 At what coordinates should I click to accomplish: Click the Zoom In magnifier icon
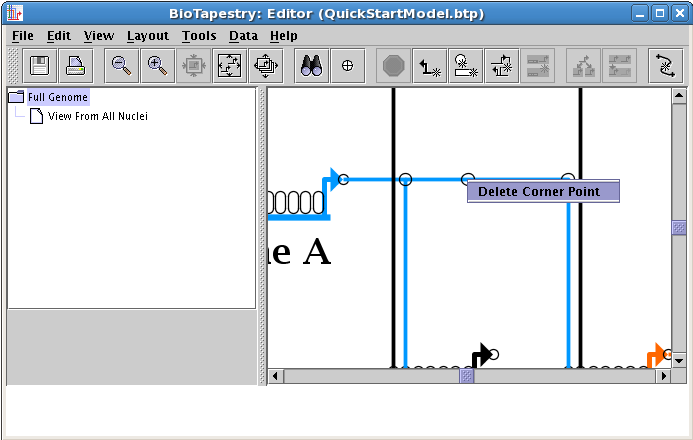pos(157,66)
